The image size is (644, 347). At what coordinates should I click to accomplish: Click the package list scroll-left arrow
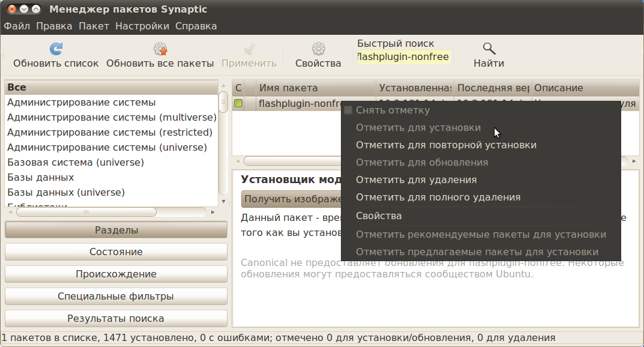coord(238,161)
